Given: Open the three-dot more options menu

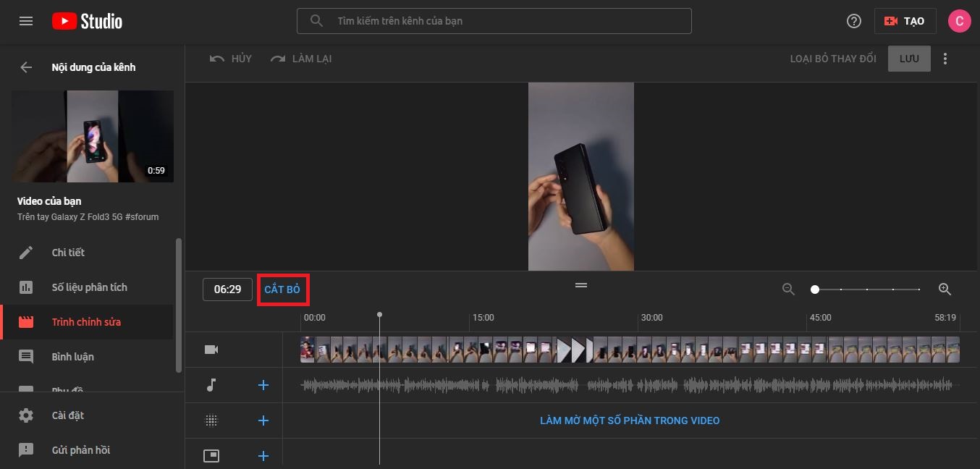Looking at the screenshot, I should pyautogui.click(x=945, y=59).
